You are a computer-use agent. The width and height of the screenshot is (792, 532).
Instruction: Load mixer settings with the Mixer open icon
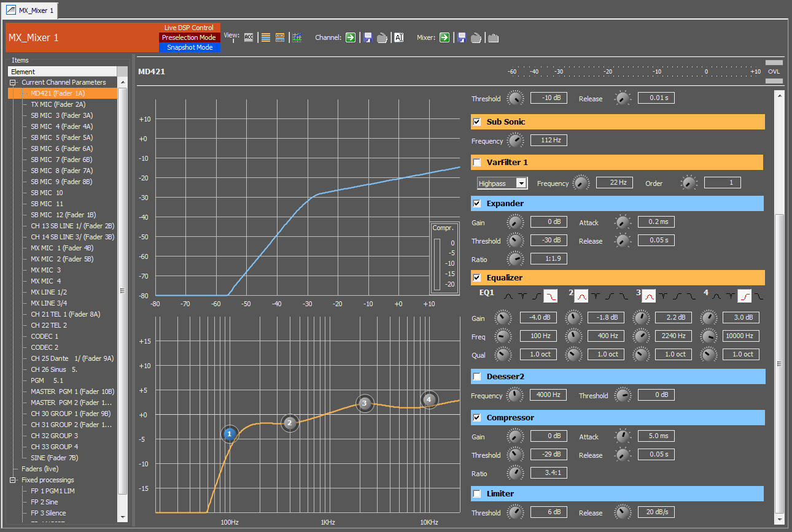pos(476,37)
